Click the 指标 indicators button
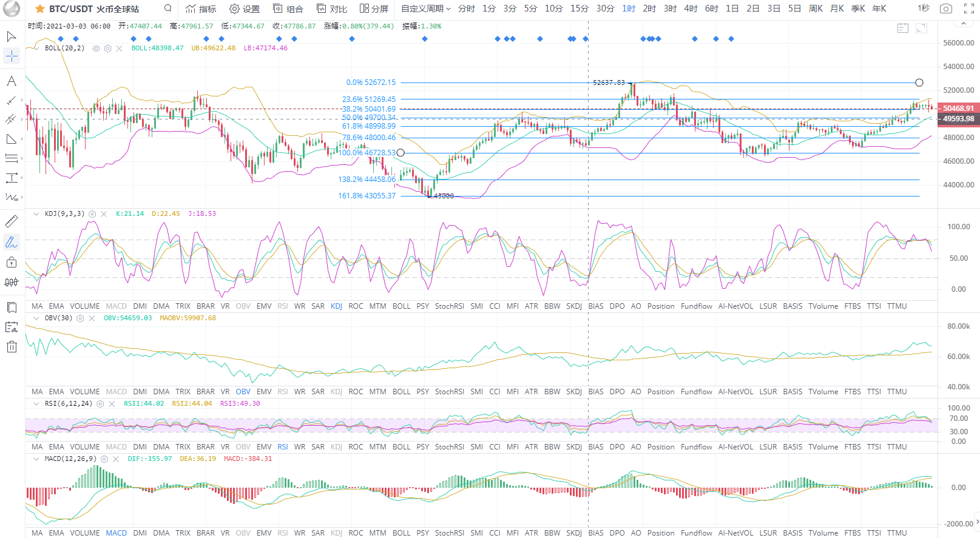The width and height of the screenshot is (980, 538). [201, 8]
